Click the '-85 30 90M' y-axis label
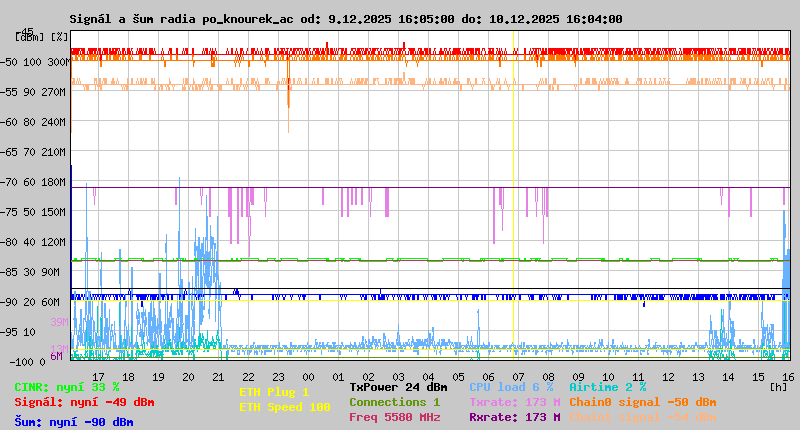Screen dimensions: 800x430 pos(30,272)
